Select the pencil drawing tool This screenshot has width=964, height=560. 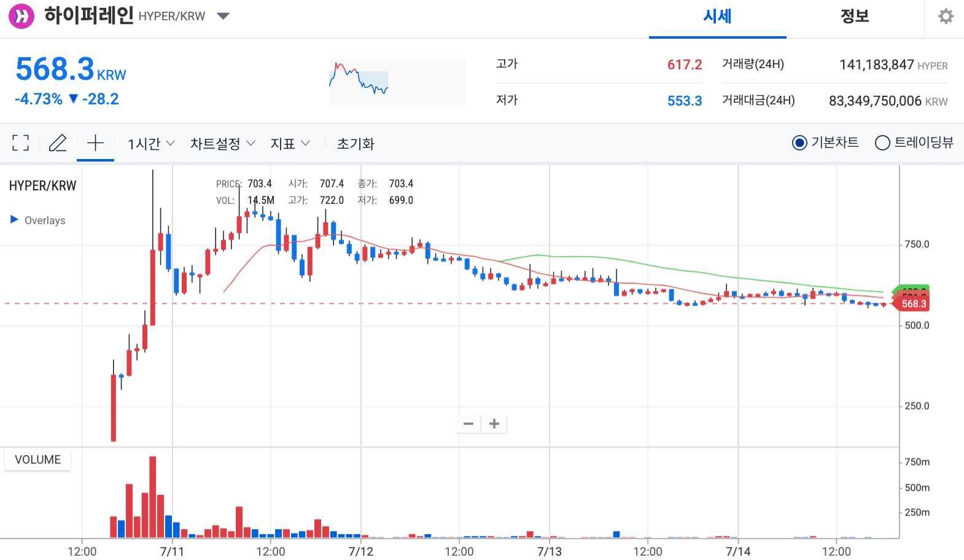[58, 143]
